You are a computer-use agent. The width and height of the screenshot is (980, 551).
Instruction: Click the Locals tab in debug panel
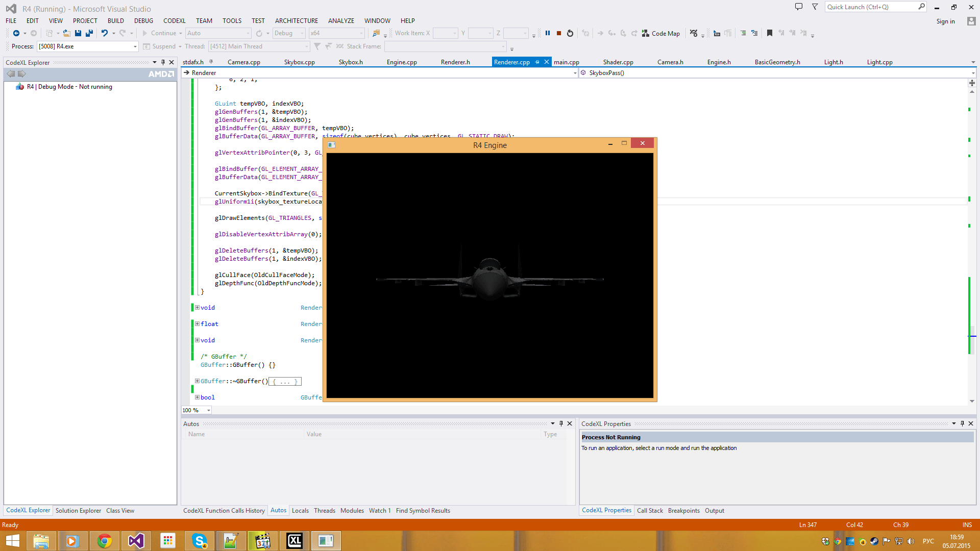click(300, 510)
